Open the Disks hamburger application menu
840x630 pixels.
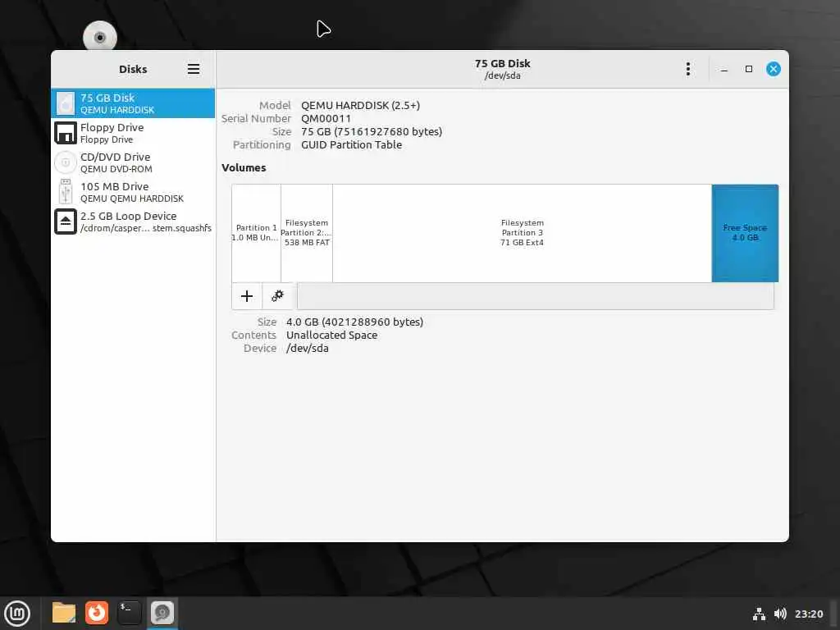pos(194,69)
